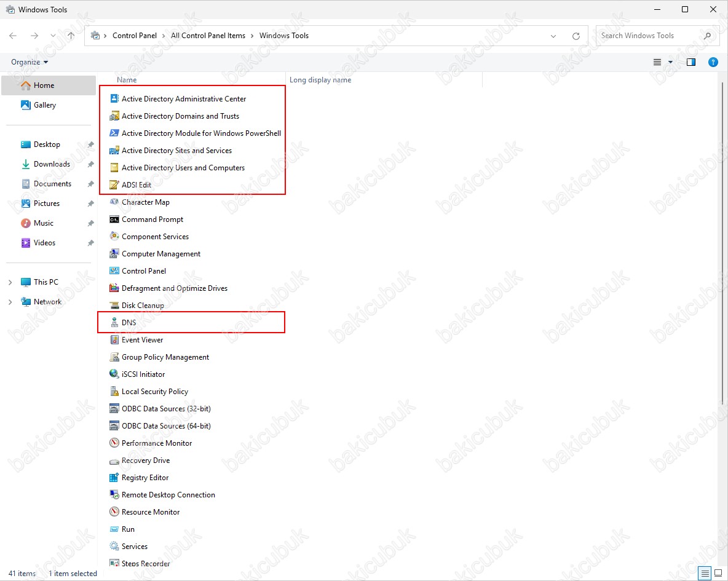The image size is (728, 581).
Task: Open the recent locations dropdown arrow
Action: tap(53, 36)
